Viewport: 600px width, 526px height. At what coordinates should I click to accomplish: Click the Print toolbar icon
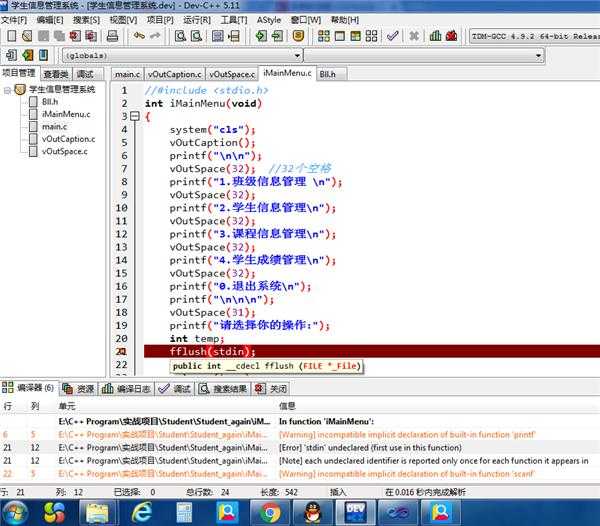(x=112, y=36)
